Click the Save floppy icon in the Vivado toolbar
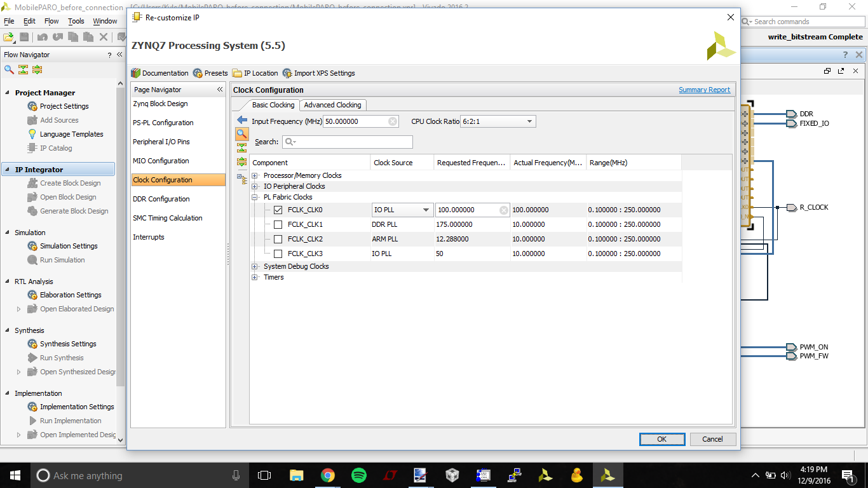The width and height of the screenshot is (868, 488). click(24, 37)
